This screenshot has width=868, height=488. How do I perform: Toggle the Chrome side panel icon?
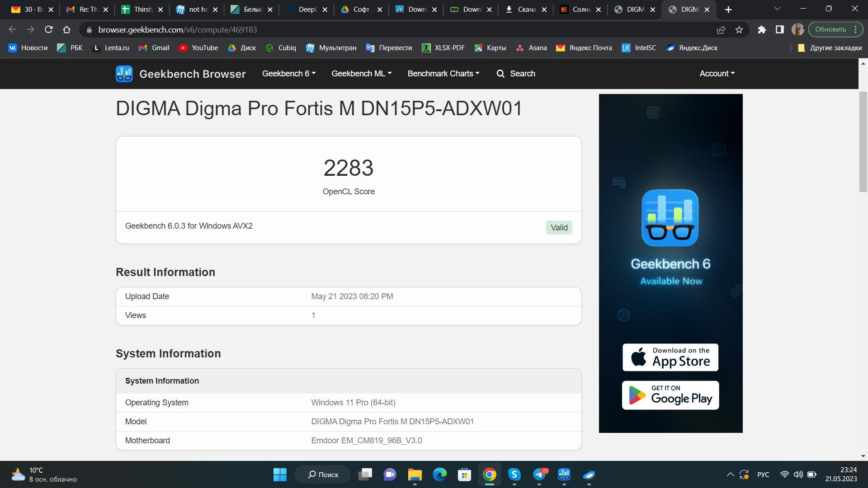779,29
